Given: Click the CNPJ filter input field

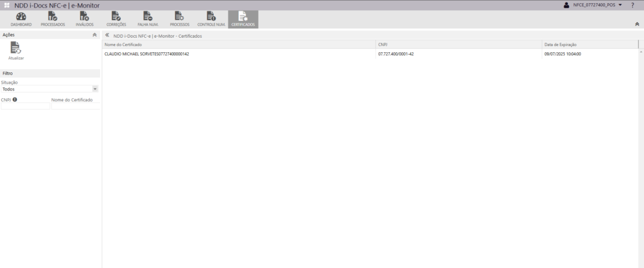Looking at the screenshot, I should [x=25, y=106].
